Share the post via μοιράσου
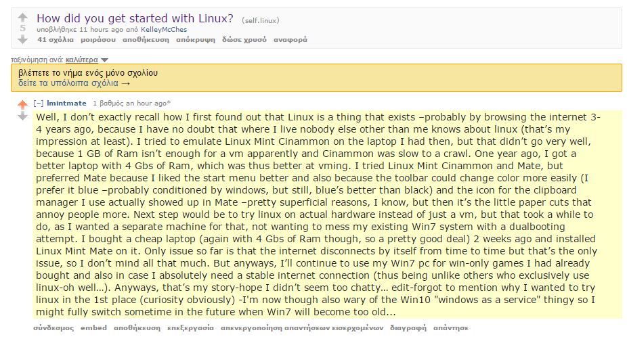Image resolution: width=627 pixels, height=364 pixels. [98, 39]
